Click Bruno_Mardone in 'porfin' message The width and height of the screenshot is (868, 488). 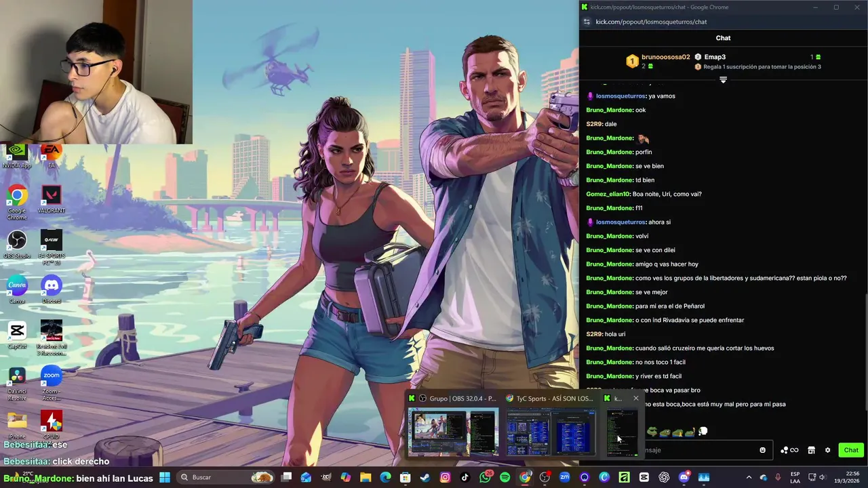pos(609,152)
